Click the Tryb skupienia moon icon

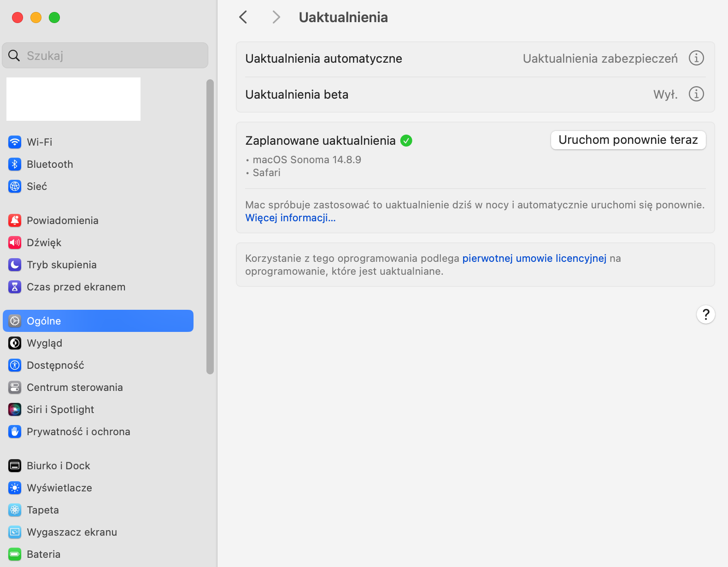pyautogui.click(x=15, y=265)
